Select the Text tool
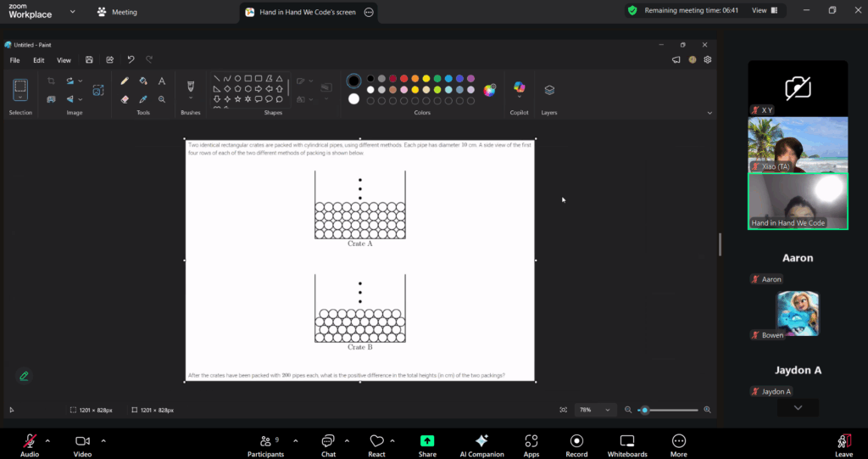 (x=162, y=81)
